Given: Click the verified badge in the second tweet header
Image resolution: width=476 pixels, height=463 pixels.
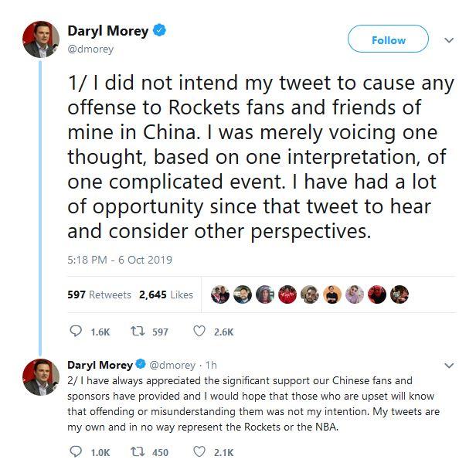Looking at the screenshot, I should tap(141, 364).
